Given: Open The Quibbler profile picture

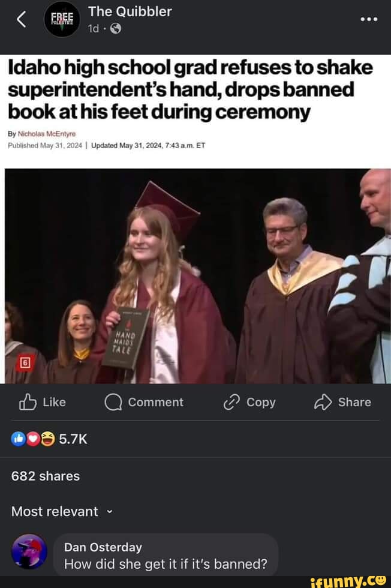Looking at the screenshot, I should (62, 20).
